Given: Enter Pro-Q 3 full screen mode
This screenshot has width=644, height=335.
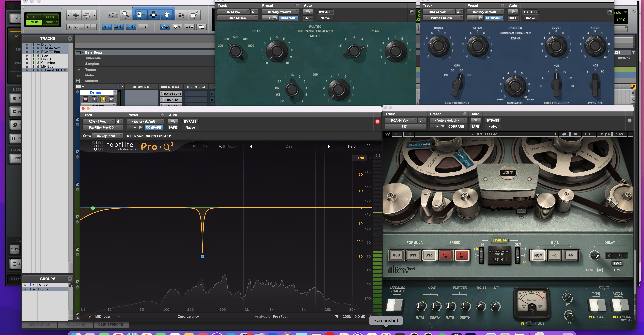Looking at the screenshot, I should coord(368,146).
